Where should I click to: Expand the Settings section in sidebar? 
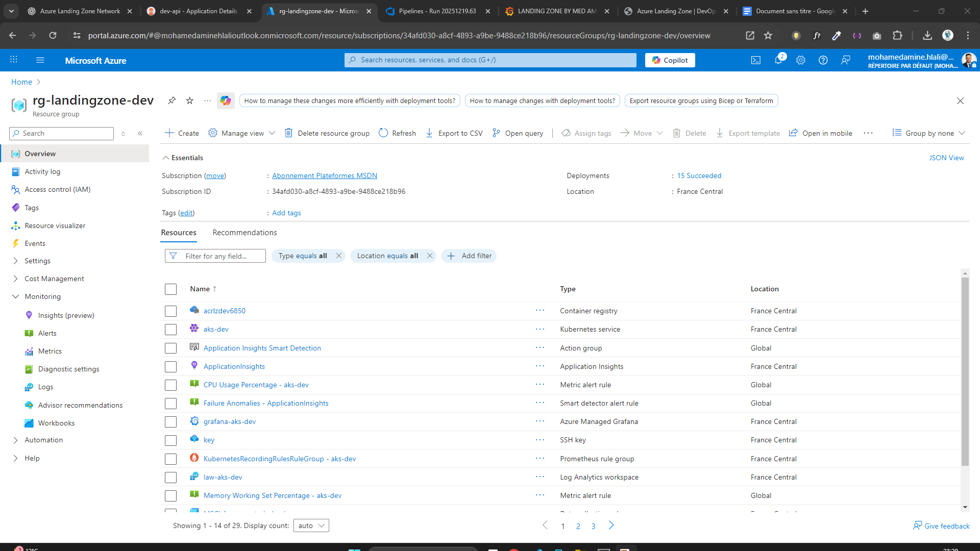point(37,260)
